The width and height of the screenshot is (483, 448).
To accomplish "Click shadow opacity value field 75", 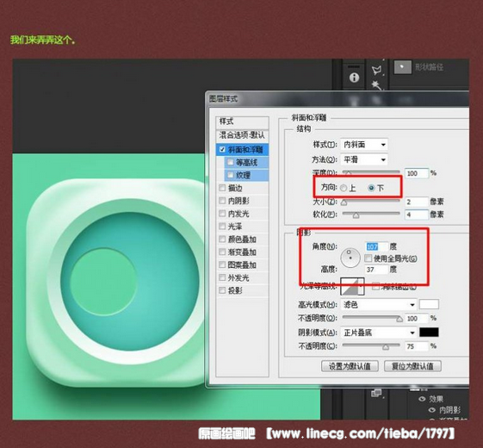I will point(417,346).
